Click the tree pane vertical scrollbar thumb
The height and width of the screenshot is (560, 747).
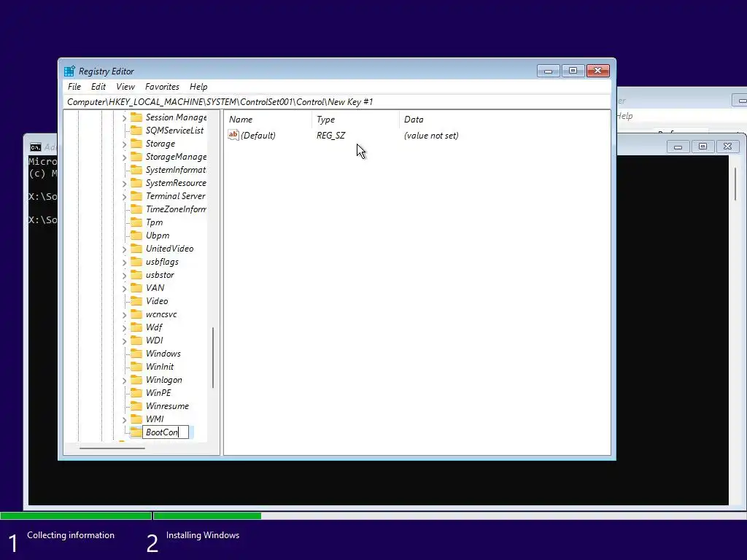pyautogui.click(x=212, y=357)
